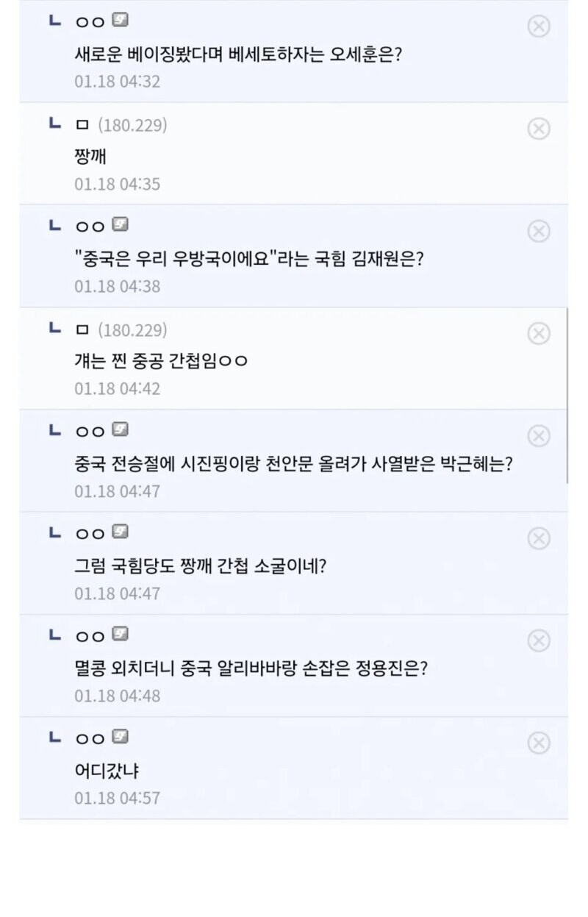The image size is (588, 917).
Task: Open the nickname badge icon on 어디갔냐 comment
Action: coord(120,737)
